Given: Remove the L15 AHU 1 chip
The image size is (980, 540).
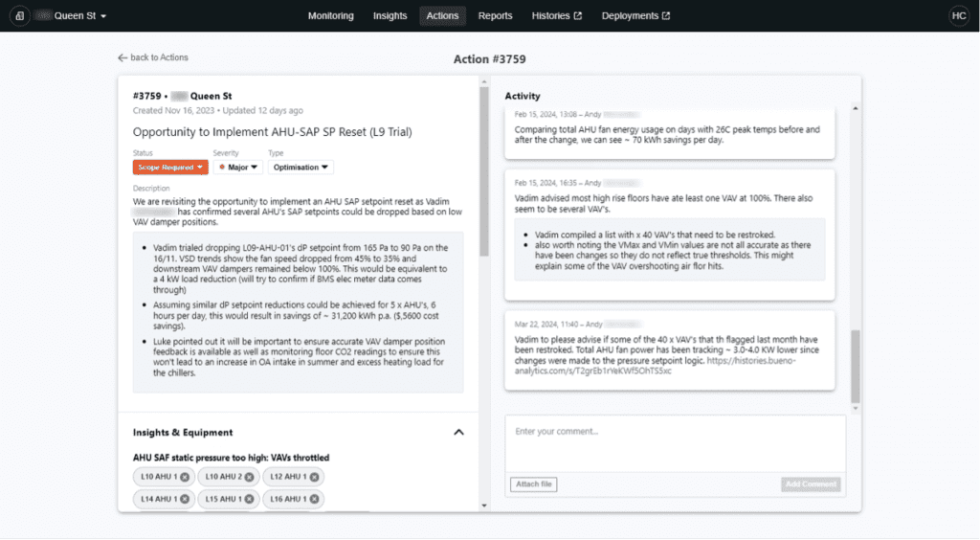Looking at the screenshot, I should coord(249,499).
